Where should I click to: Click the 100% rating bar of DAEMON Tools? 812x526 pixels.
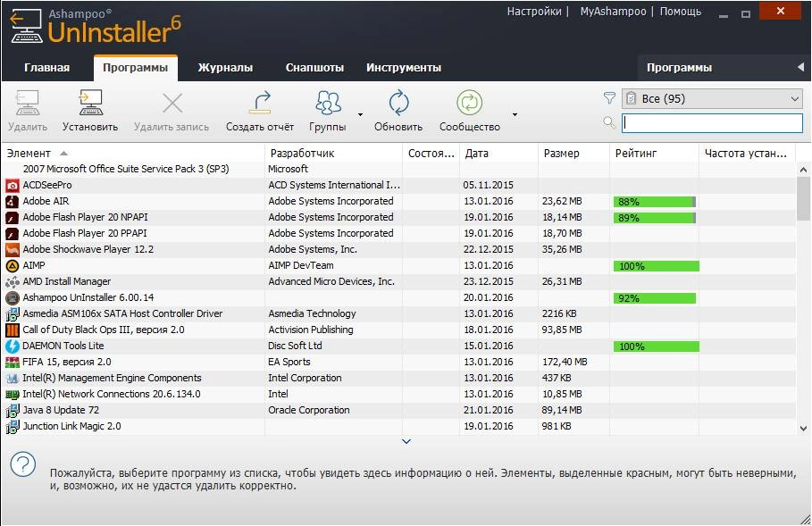[x=657, y=346]
